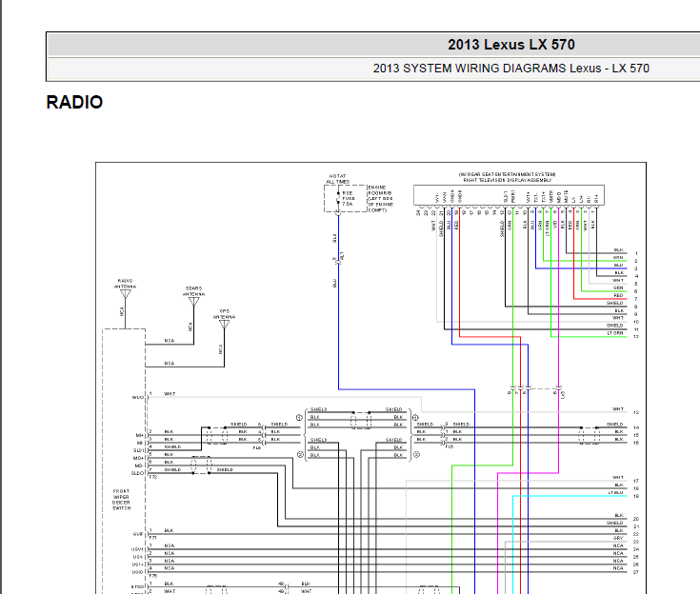
Task: Click the "F71" connector label
Action: pyautogui.click(x=152, y=538)
